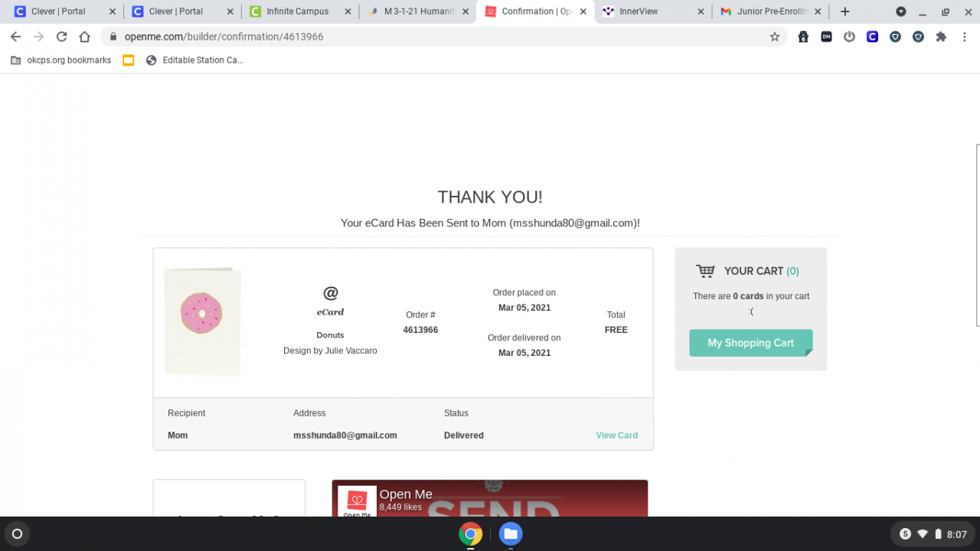Open the View Card link

click(x=616, y=435)
